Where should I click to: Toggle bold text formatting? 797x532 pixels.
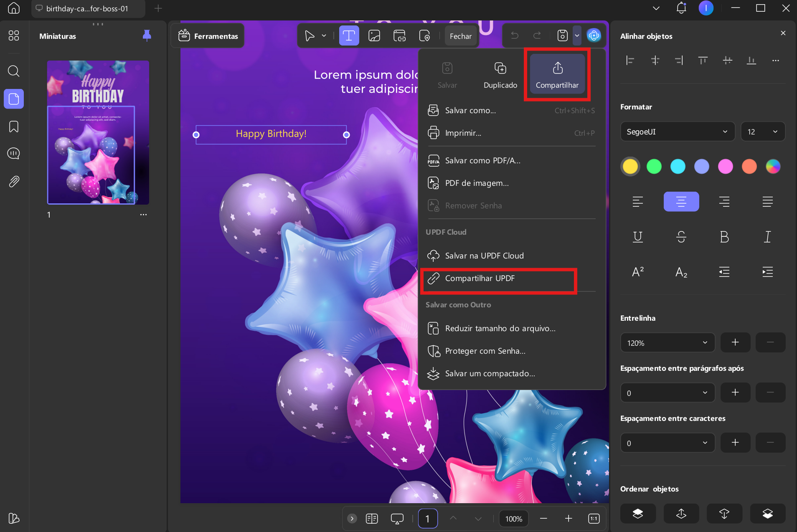(724, 237)
